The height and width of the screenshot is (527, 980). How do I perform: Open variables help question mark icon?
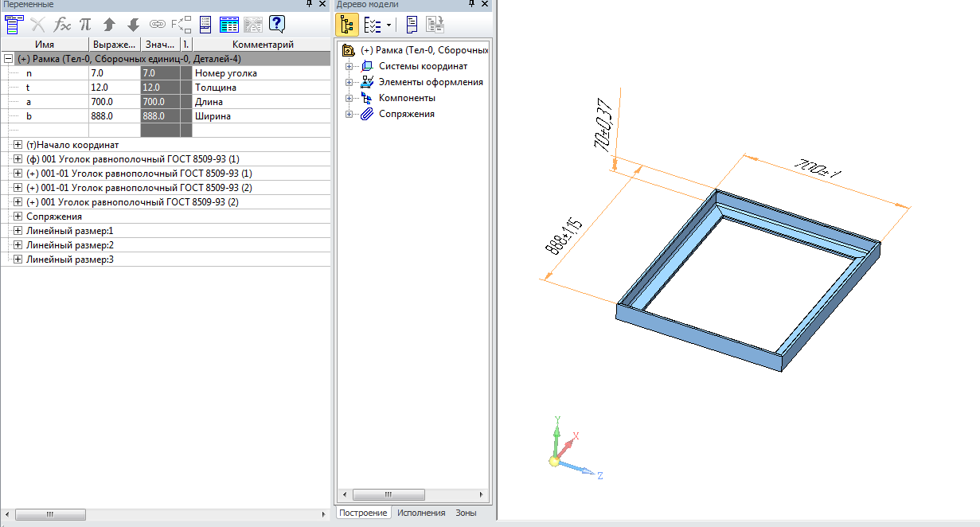277,24
